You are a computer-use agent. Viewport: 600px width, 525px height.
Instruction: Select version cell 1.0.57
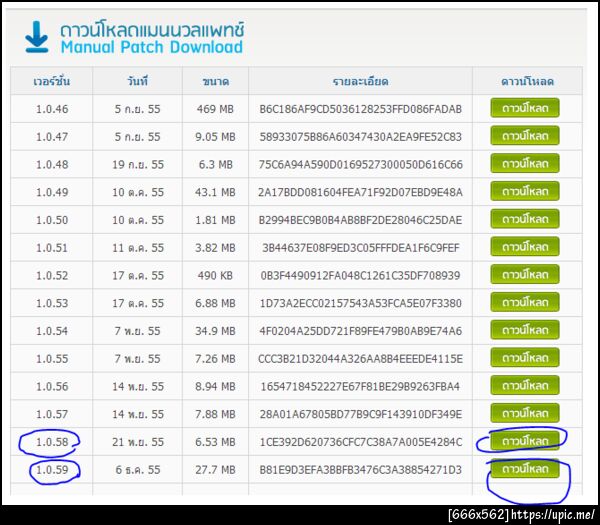(x=52, y=414)
